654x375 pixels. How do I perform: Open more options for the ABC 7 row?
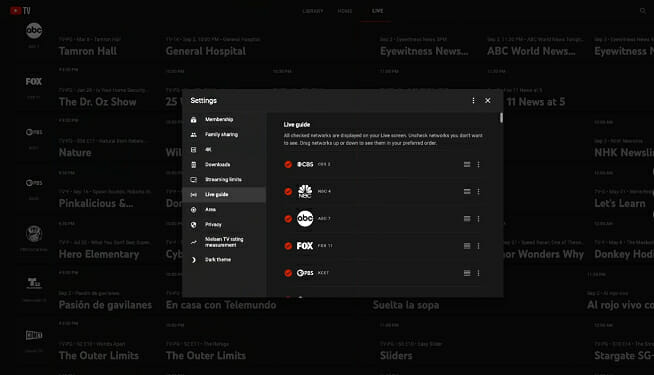pyautogui.click(x=478, y=219)
